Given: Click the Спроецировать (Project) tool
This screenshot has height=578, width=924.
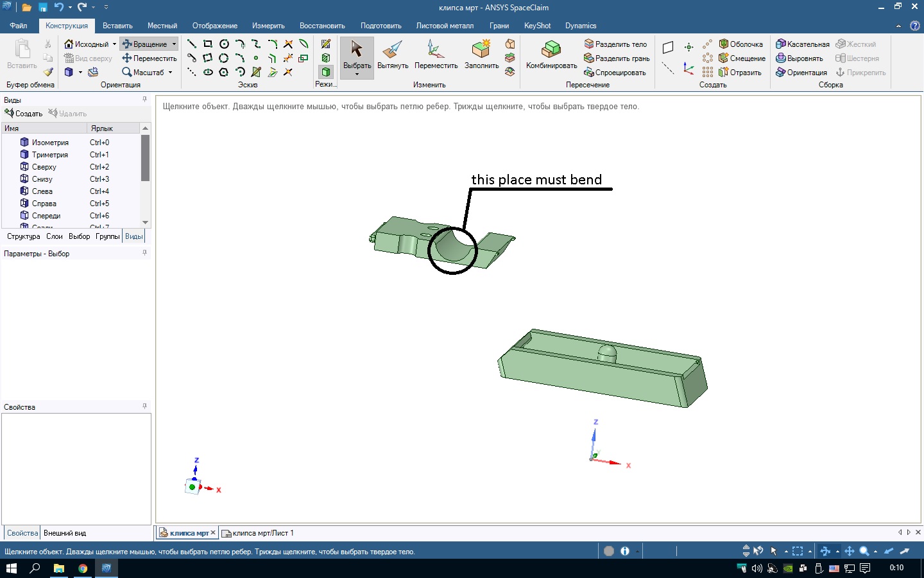Looking at the screenshot, I should (x=615, y=73).
